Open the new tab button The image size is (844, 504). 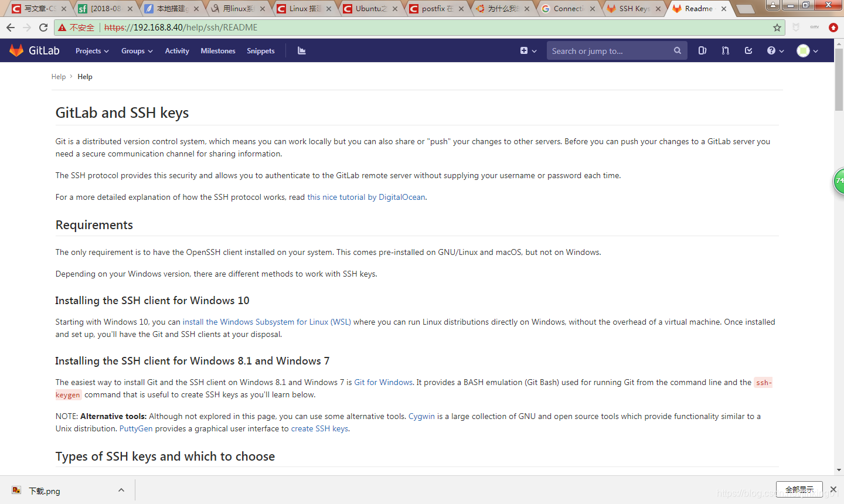(746, 9)
